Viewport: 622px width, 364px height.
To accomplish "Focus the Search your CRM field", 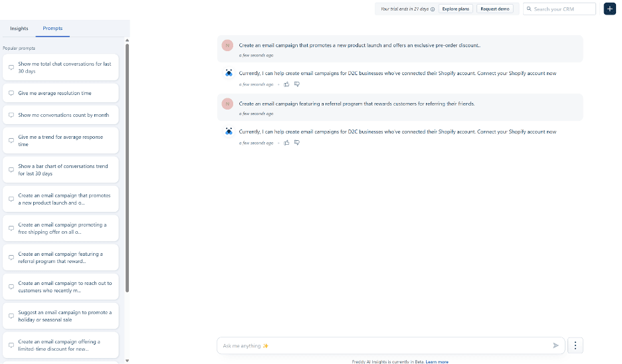I will (563, 9).
